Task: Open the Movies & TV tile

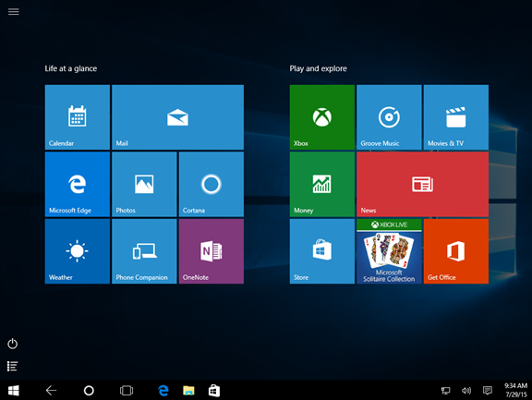Action: [x=456, y=117]
